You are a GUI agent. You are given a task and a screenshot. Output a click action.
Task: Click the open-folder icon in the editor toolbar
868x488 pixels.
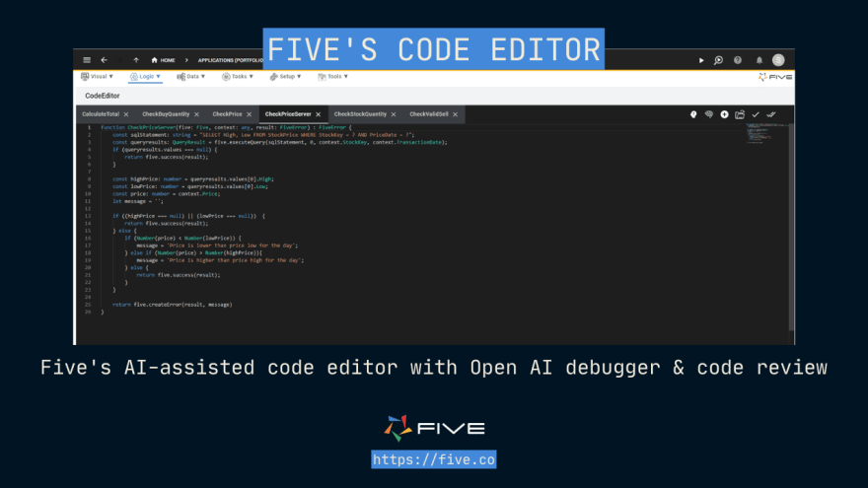click(740, 114)
